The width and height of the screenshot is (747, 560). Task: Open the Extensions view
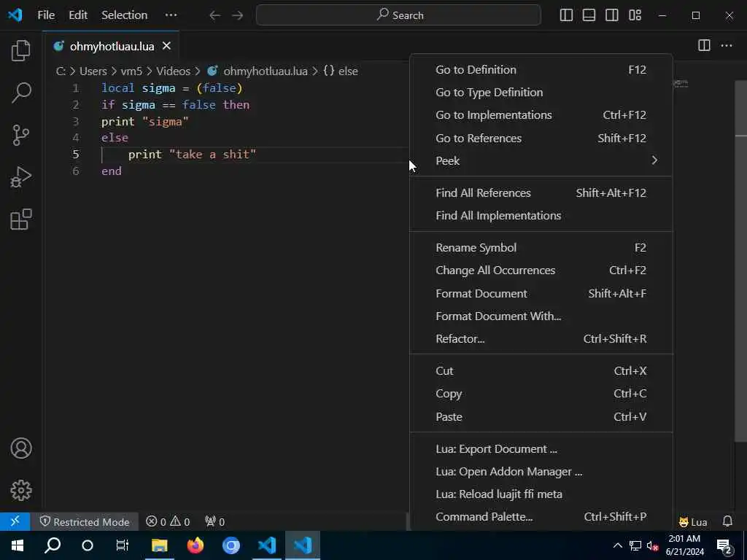tap(21, 219)
